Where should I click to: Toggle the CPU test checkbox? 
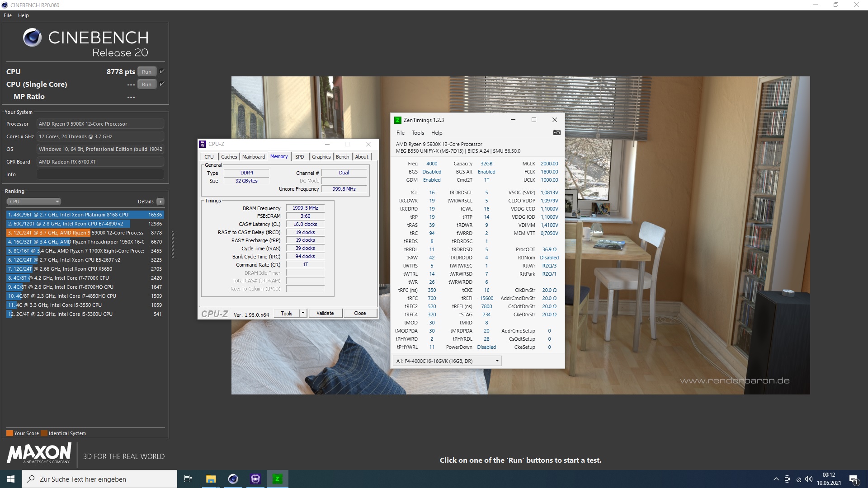[x=162, y=71]
